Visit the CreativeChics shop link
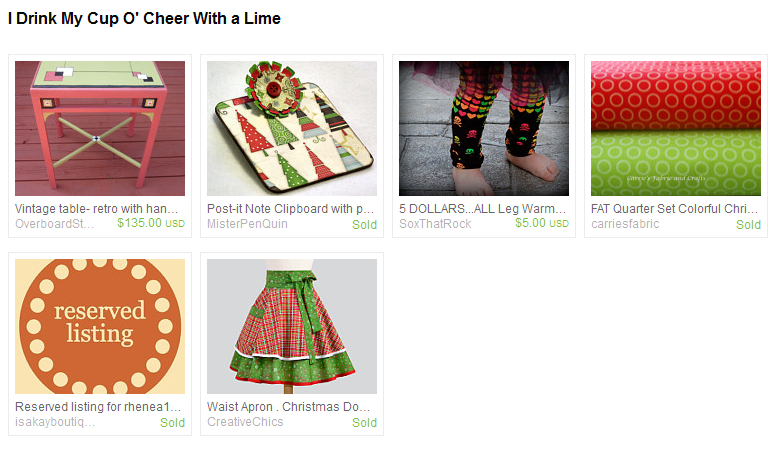773x454 pixels. (245, 422)
